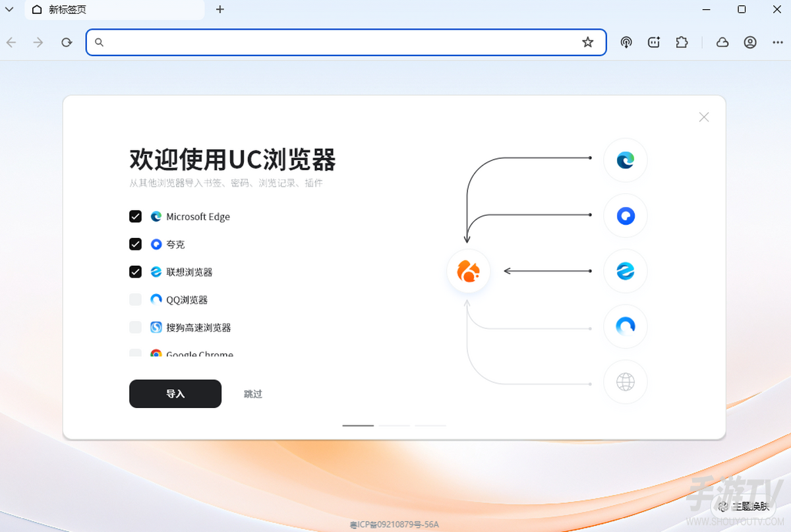Check the Google Chrome checkbox
This screenshot has height=532, width=791.
[135, 353]
